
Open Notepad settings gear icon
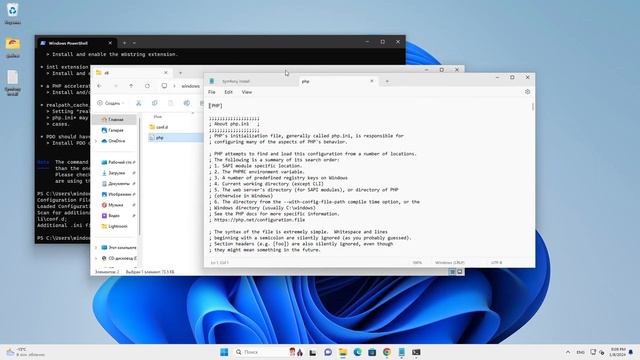[x=527, y=92]
